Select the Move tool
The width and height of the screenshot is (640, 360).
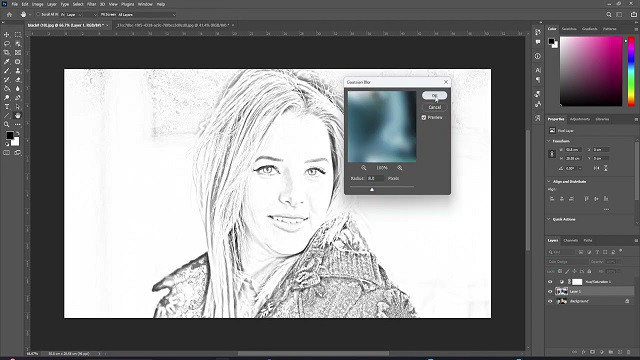point(7,35)
